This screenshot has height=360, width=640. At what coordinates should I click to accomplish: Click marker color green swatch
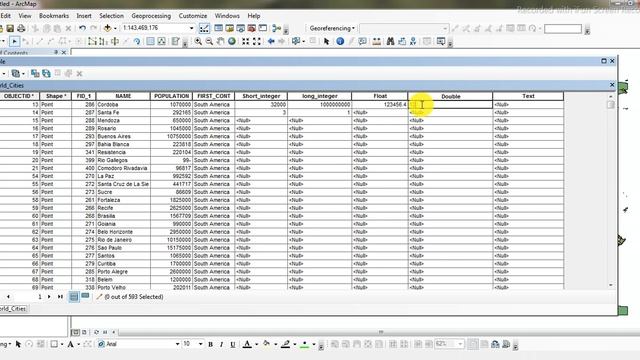point(304,344)
